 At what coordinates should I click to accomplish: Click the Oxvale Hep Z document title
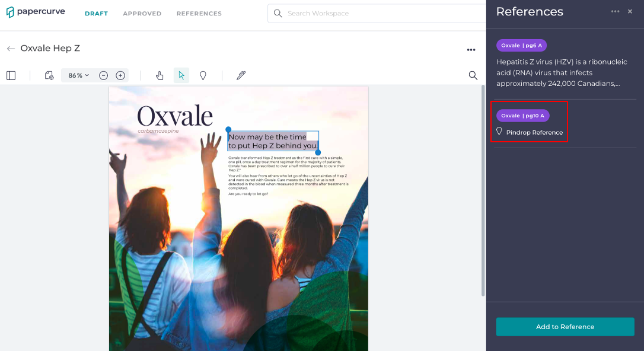[x=50, y=49]
